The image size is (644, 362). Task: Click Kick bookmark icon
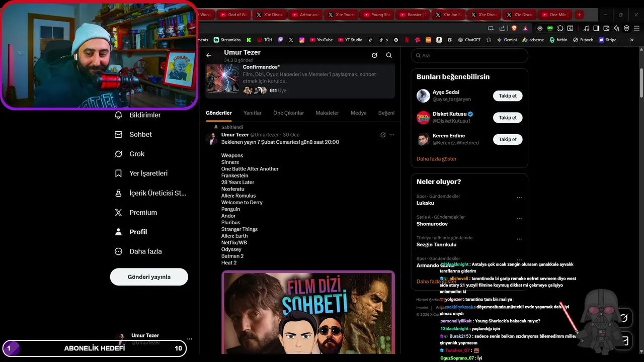(x=249, y=40)
